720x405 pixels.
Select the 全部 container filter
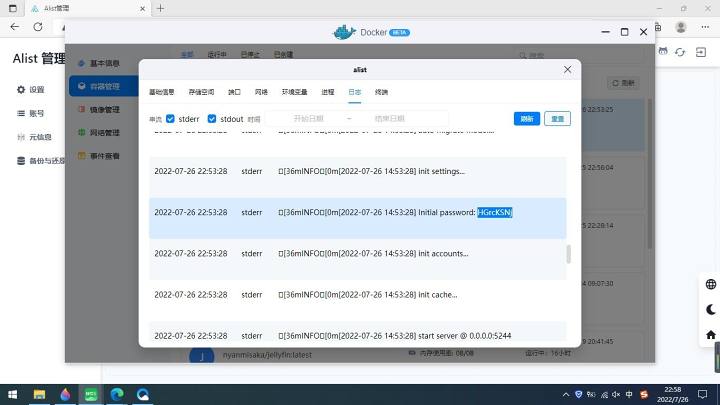[x=187, y=55]
